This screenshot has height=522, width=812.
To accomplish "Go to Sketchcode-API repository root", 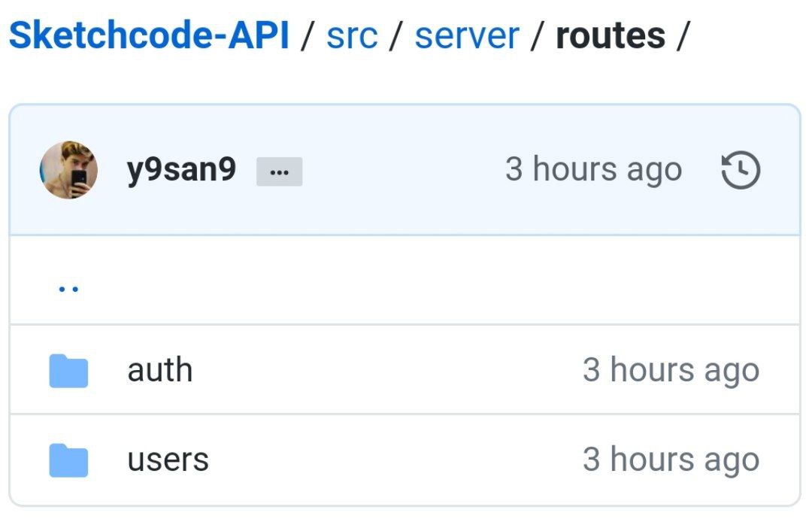I will 149,35.
